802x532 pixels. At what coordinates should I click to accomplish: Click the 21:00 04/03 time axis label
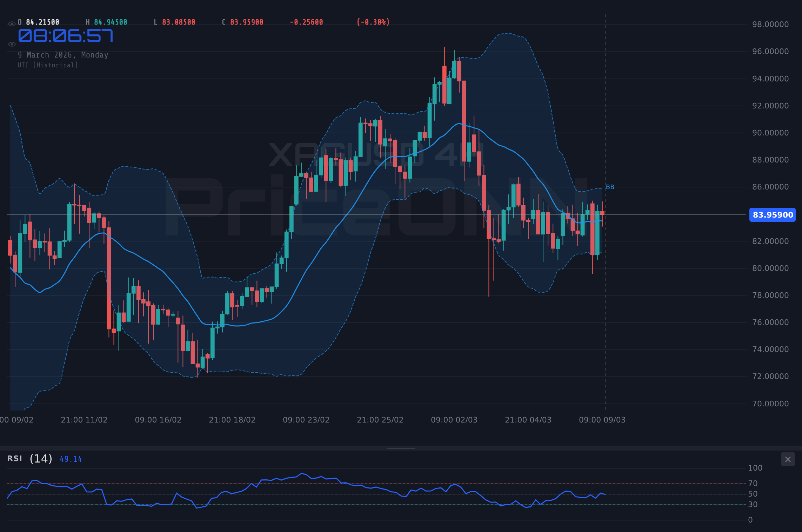[528, 420]
